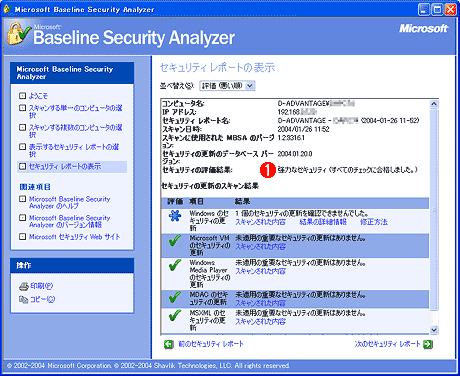Click report scrollbar up arrow
Viewport: 460px width, 376px height.
(434, 104)
